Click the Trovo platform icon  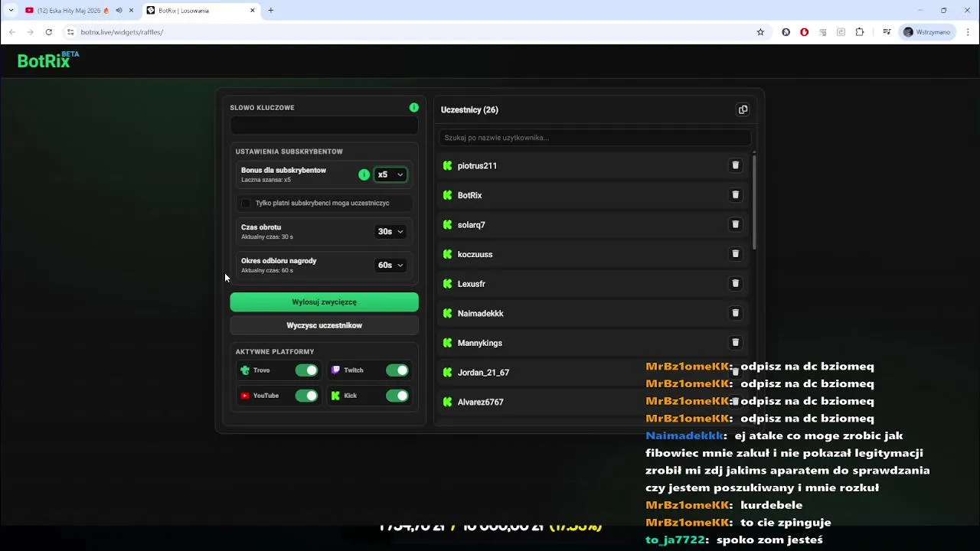pyautogui.click(x=245, y=370)
